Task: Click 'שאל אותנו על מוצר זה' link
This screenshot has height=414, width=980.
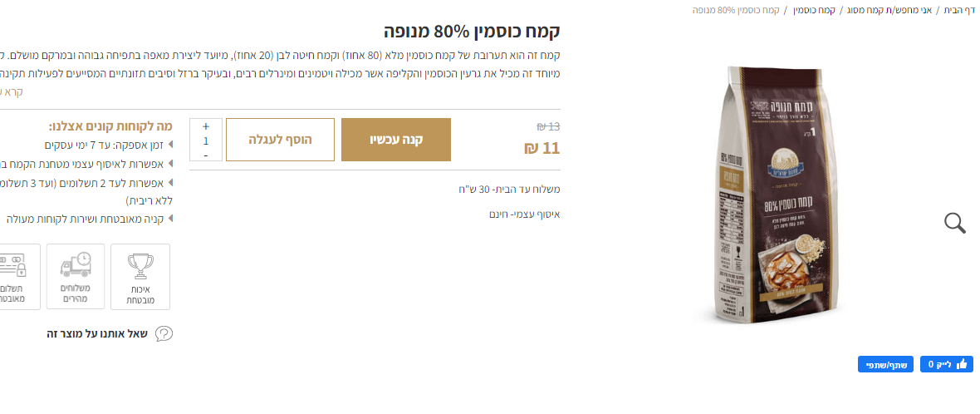Action: [97, 334]
